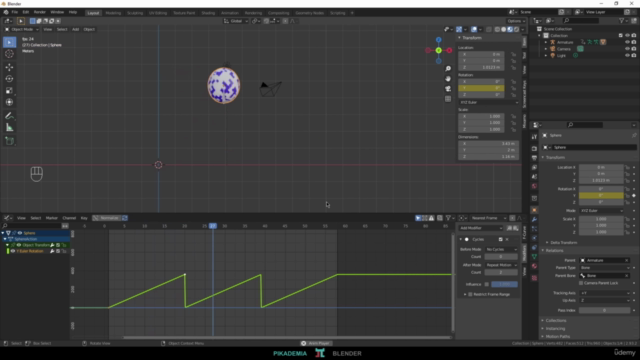Select the Move tool
This screenshot has width=640, height=360.
point(9,67)
